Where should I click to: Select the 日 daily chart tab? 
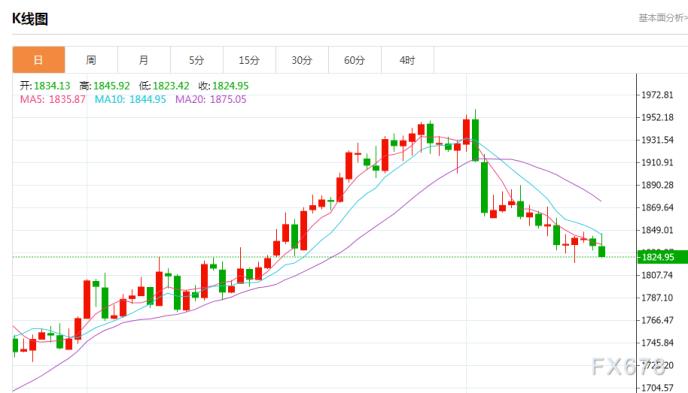pos(39,60)
